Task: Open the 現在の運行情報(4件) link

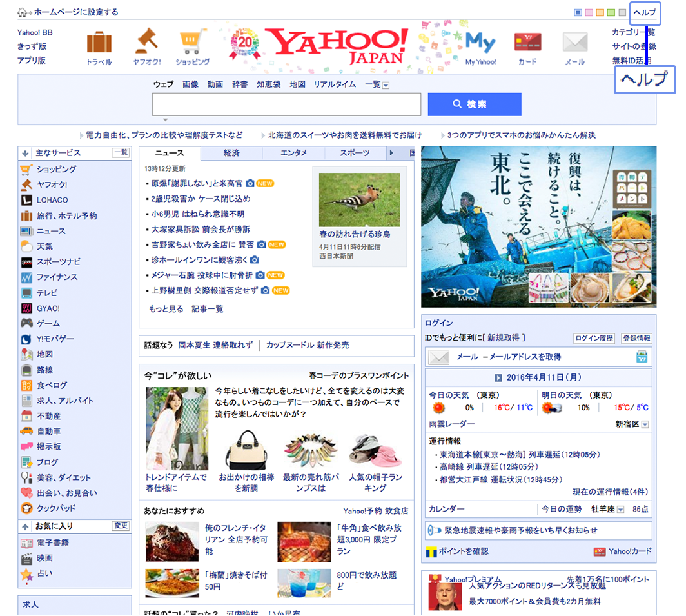Action: pyautogui.click(x=611, y=492)
